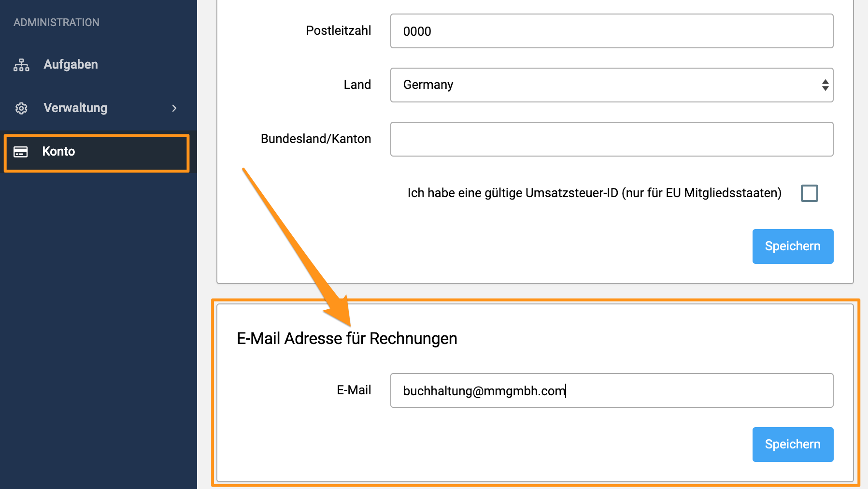This screenshot has width=868, height=489.
Task: Save the invoice email with the lower Speichern button
Action: click(x=793, y=445)
